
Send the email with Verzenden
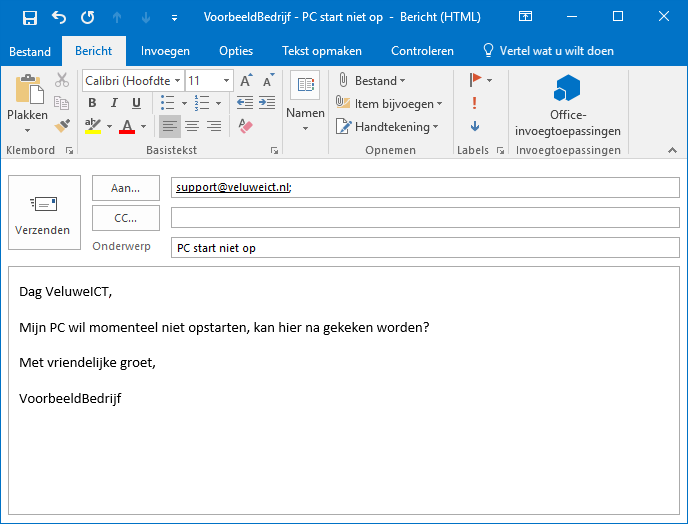[x=44, y=212]
